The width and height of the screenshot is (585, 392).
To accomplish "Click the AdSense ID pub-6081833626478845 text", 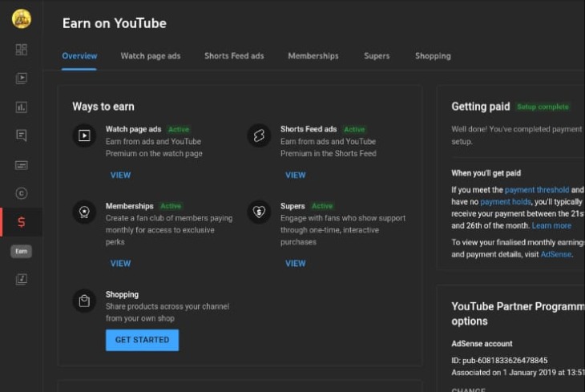I will [x=499, y=360].
